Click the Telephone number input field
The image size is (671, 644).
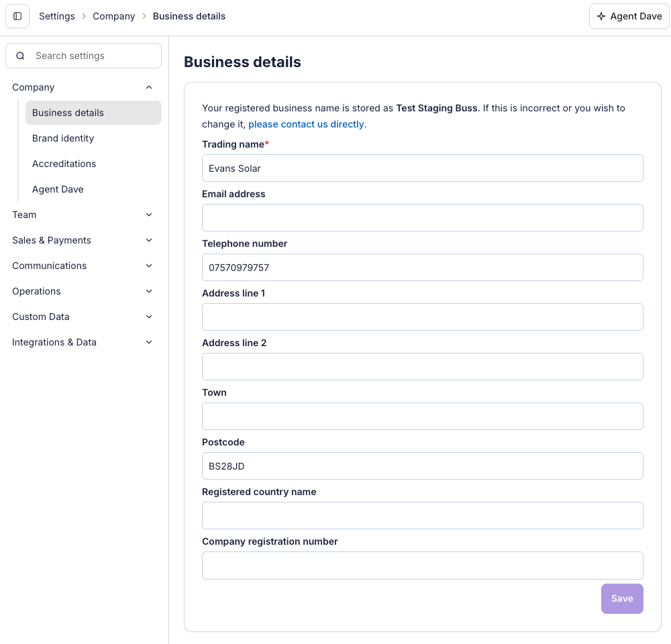422,268
